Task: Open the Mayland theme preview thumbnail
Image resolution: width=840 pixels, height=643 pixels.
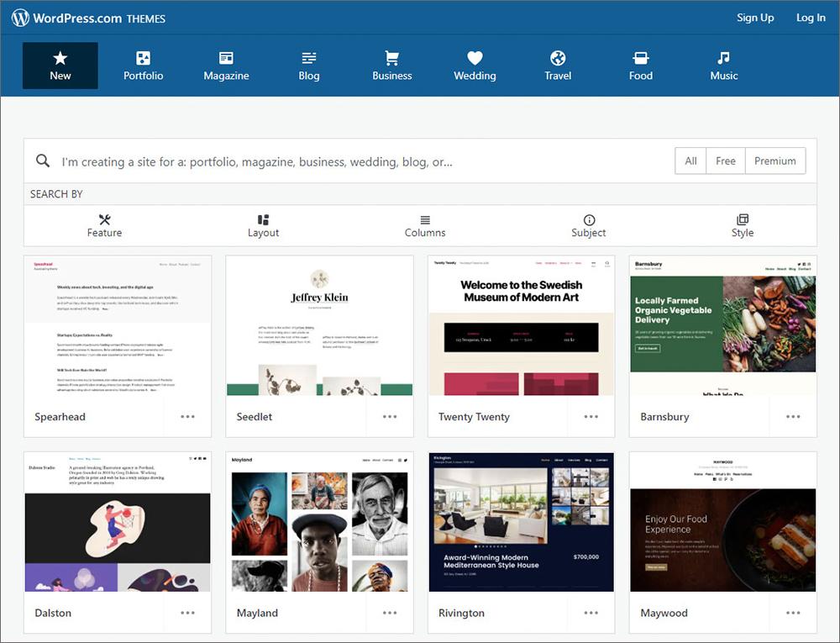Action: [x=319, y=522]
